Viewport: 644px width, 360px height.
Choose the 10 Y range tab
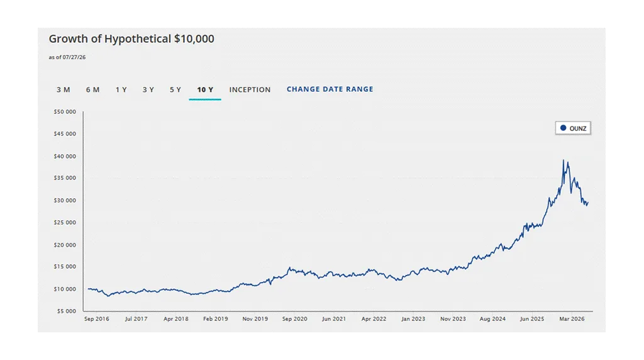pyautogui.click(x=205, y=89)
